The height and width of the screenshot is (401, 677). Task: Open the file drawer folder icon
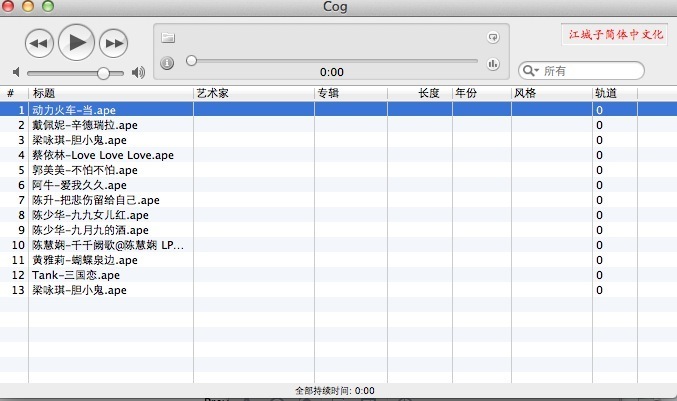168,38
